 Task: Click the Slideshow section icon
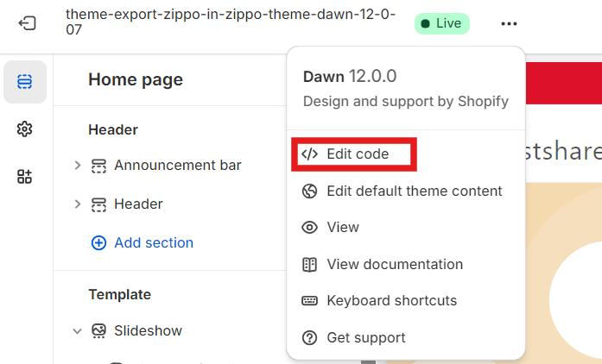point(98,330)
